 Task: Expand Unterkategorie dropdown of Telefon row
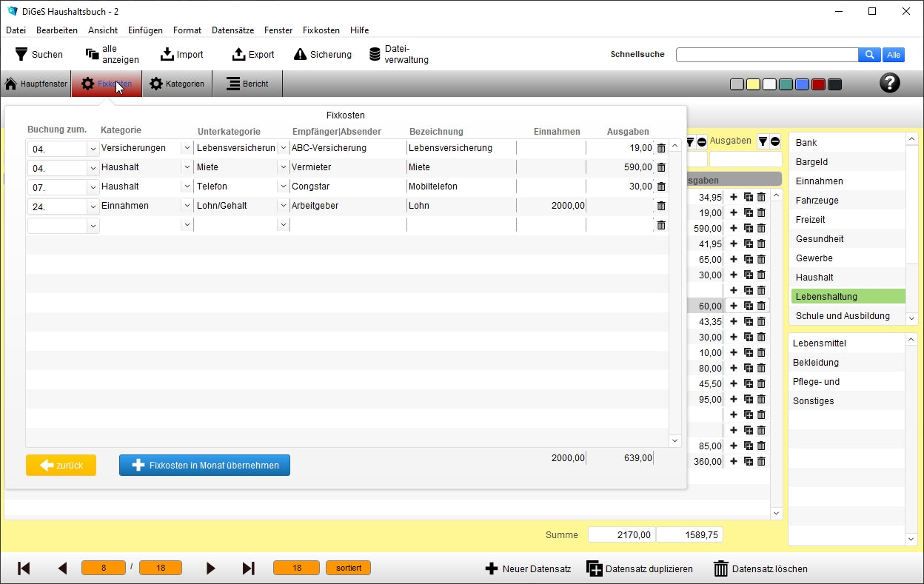(x=283, y=187)
